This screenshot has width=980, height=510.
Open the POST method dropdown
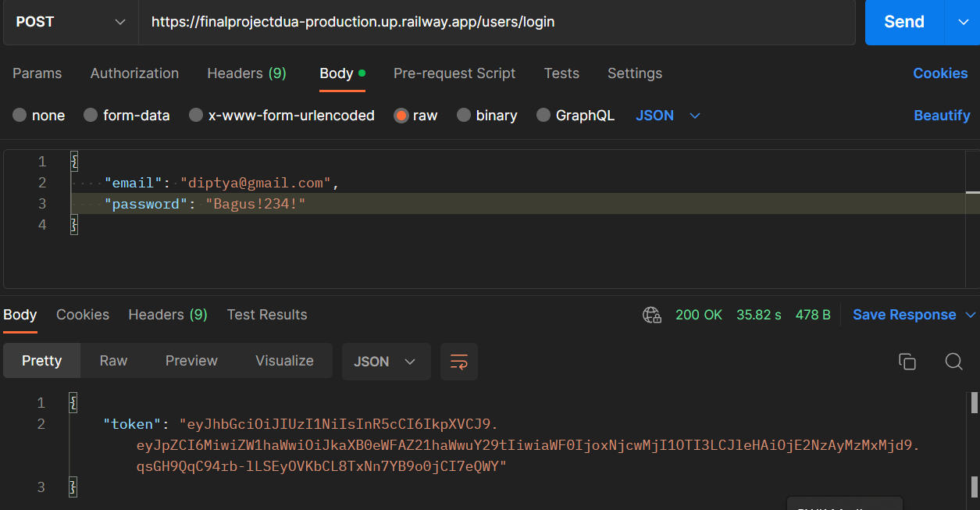69,22
